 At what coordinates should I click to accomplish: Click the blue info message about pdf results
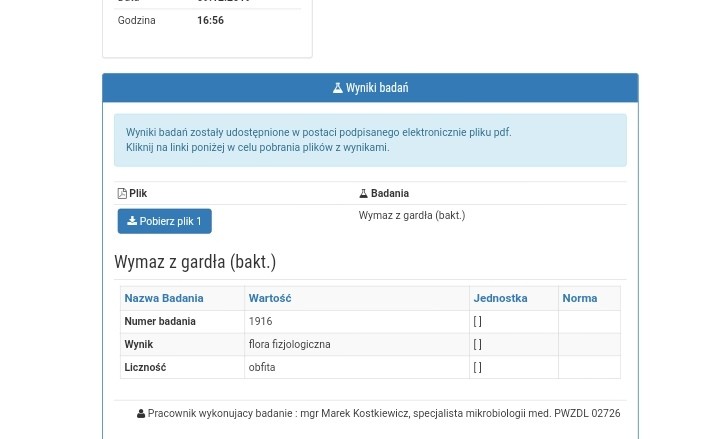coord(369,139)
